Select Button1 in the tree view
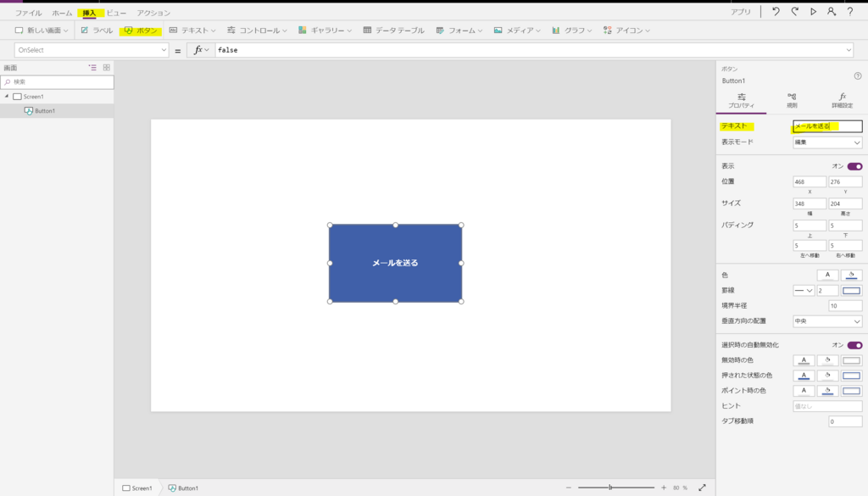Screen dimensions: 868x496 pyautogui.click(x=57, y=111)
